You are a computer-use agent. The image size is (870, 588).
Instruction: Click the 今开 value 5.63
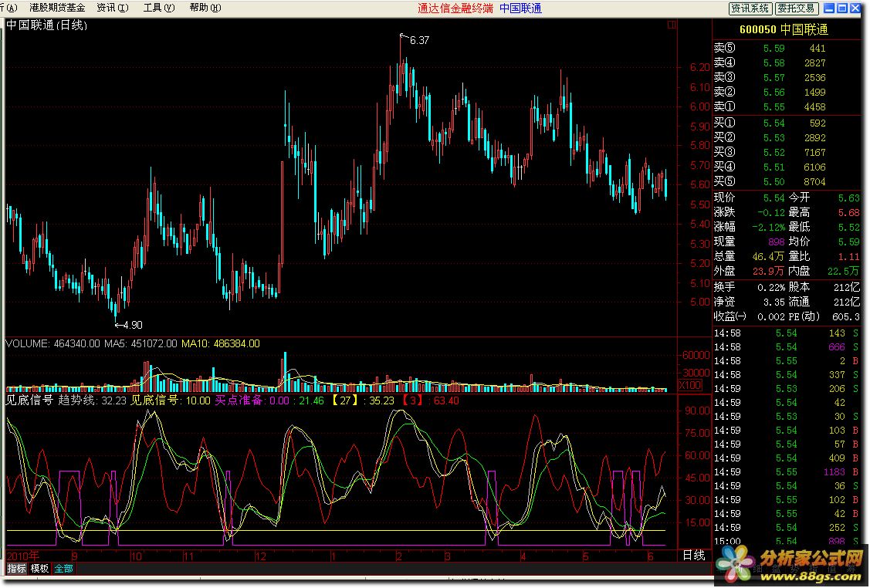click(848, 198)
